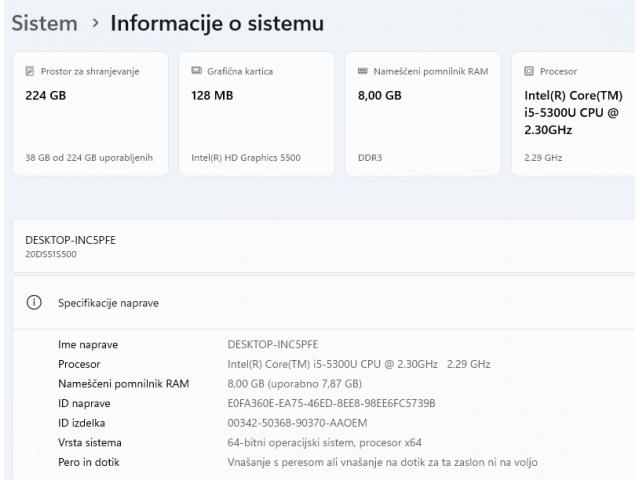Click the Grafična kartica card icon
640x480 pixels.
click(197, 71)
